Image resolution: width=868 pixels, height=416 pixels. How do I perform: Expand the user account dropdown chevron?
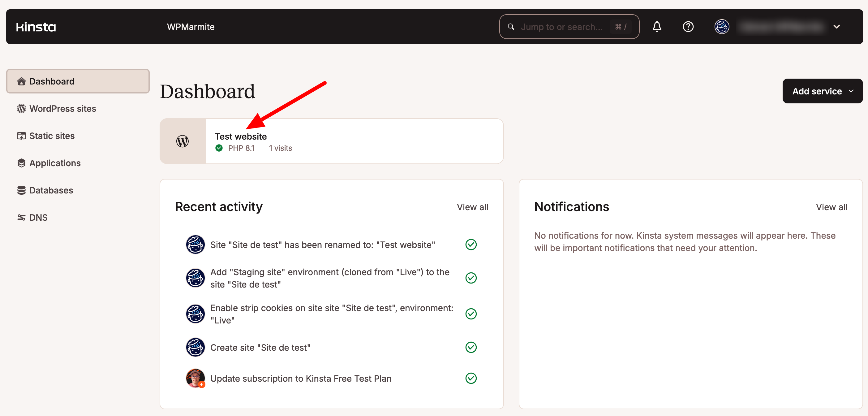click(837, 27)
